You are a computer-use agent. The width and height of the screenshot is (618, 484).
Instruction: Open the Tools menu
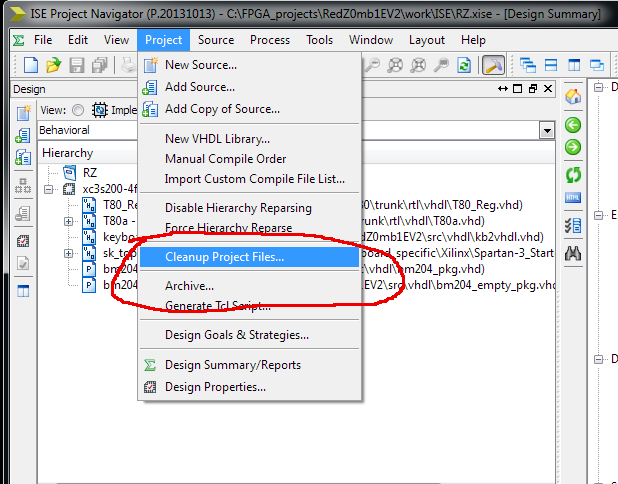click(x=320, y=40)
